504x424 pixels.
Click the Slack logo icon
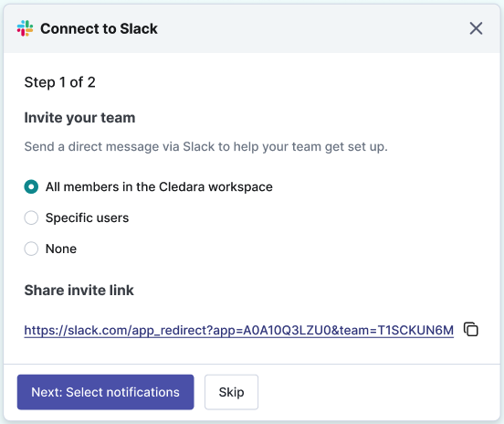pos(25,28)
